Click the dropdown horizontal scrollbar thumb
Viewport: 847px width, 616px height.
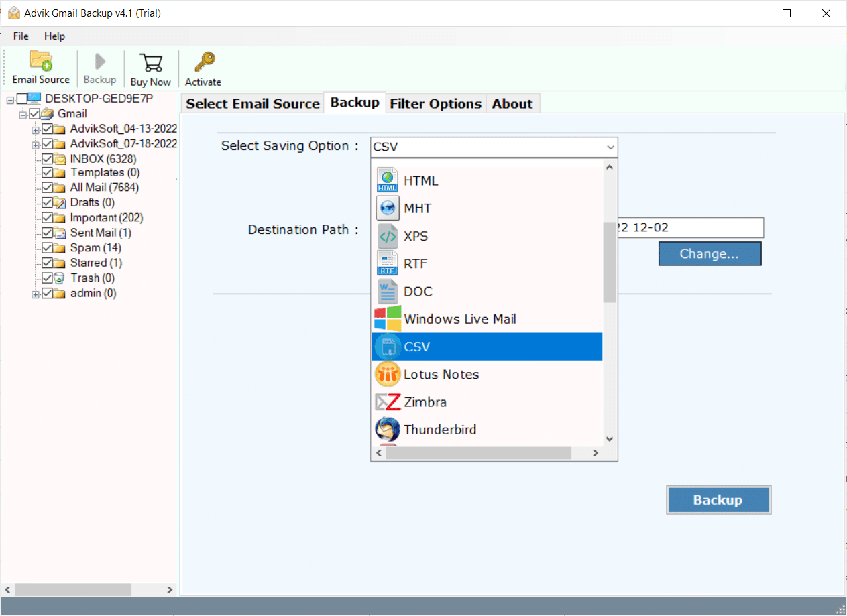point(478,453)
